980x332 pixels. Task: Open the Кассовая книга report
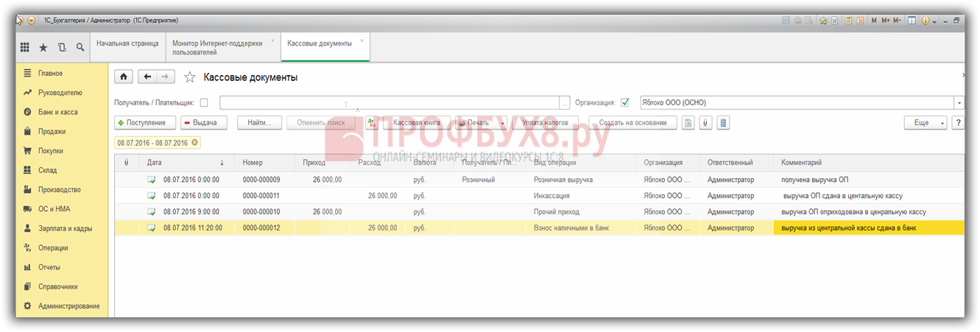pos(417,123)
